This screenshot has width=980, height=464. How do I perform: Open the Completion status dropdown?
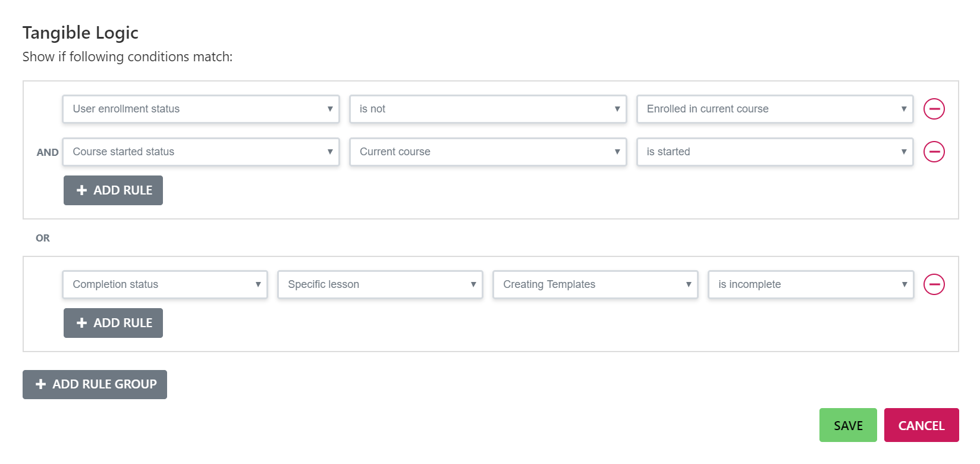pyautogui.click(x=165, y=284)
